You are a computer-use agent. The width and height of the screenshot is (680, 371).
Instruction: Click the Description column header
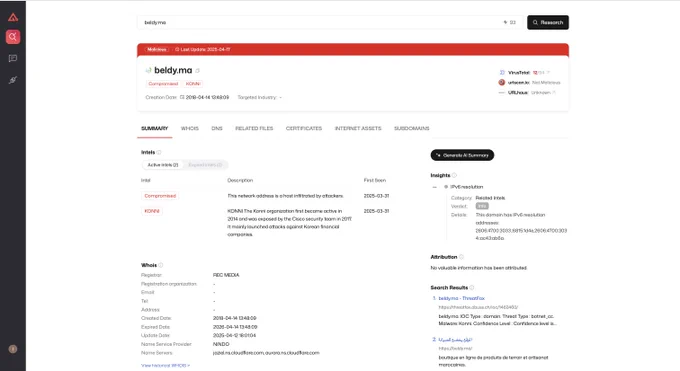pos(240,180)
